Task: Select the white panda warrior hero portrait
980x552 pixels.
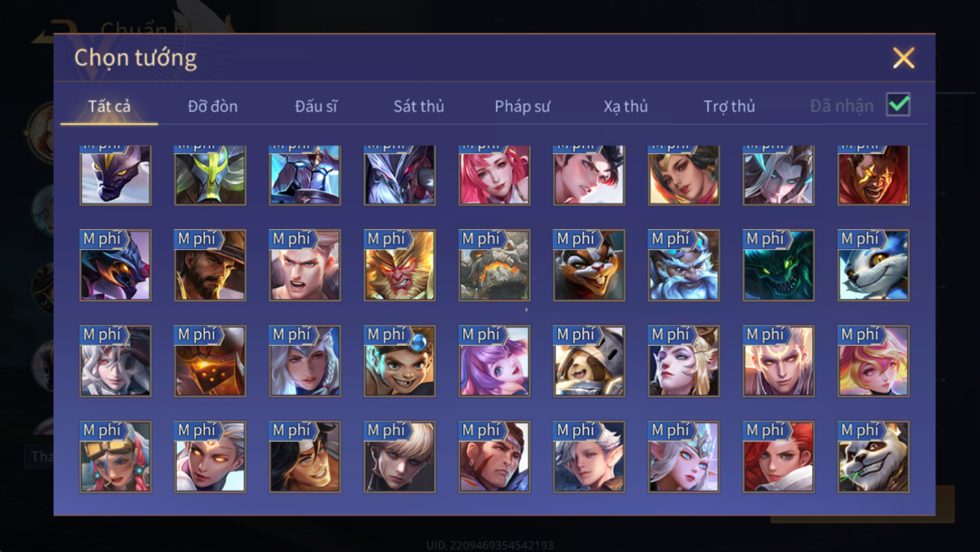Action: (x=872, y=456)
